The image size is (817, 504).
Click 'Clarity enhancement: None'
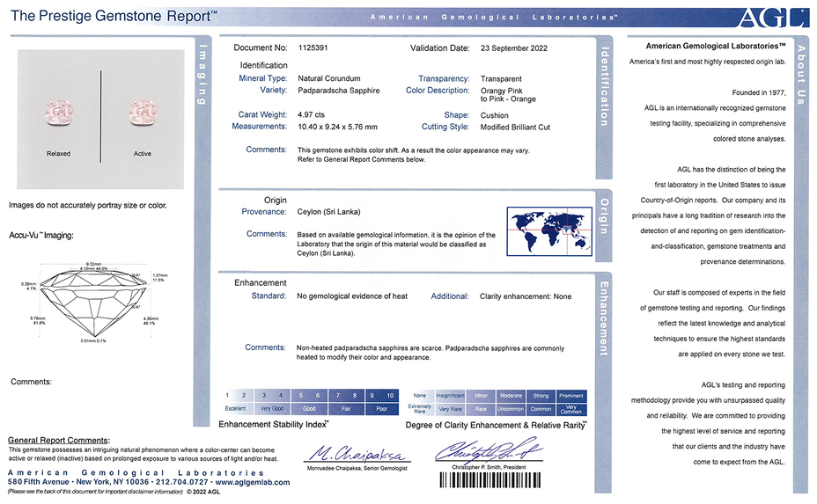click(526, 296)
